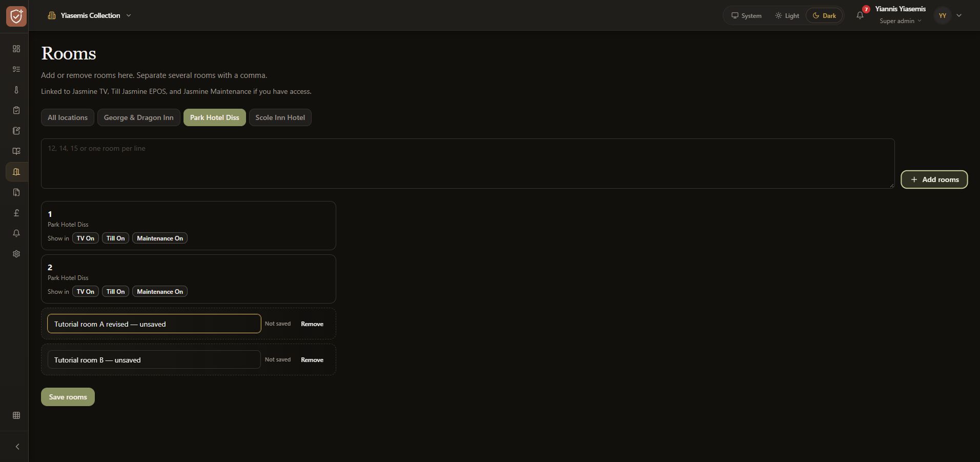The width and height of the screenshot is (980, 462).
Task: Open the settings gear icon in sidebar
Action: coord(16,254)
